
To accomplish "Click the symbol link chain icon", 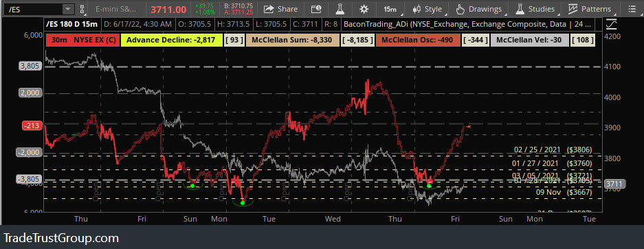I will 82,9.
